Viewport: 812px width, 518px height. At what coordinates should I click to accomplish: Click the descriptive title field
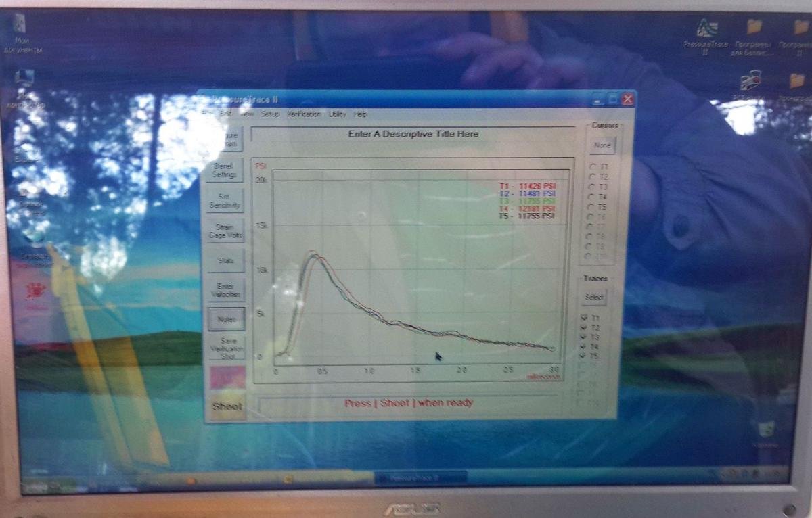point(413,134)
